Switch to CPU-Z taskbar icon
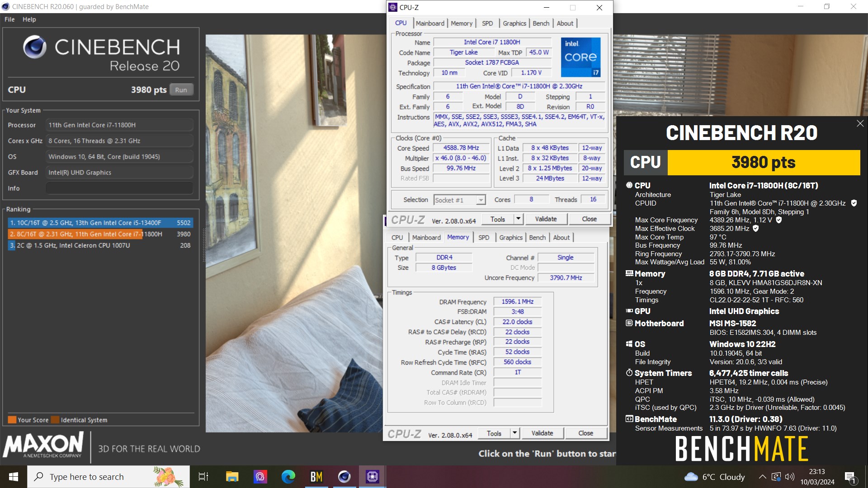This screenshot has width=868, height=488. [x=372, y=477]
